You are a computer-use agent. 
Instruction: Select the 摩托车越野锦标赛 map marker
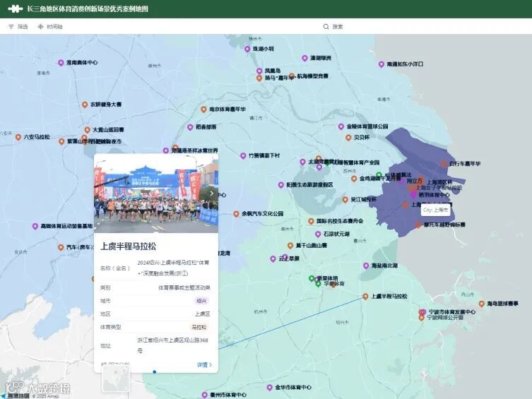tap(418, 225)
